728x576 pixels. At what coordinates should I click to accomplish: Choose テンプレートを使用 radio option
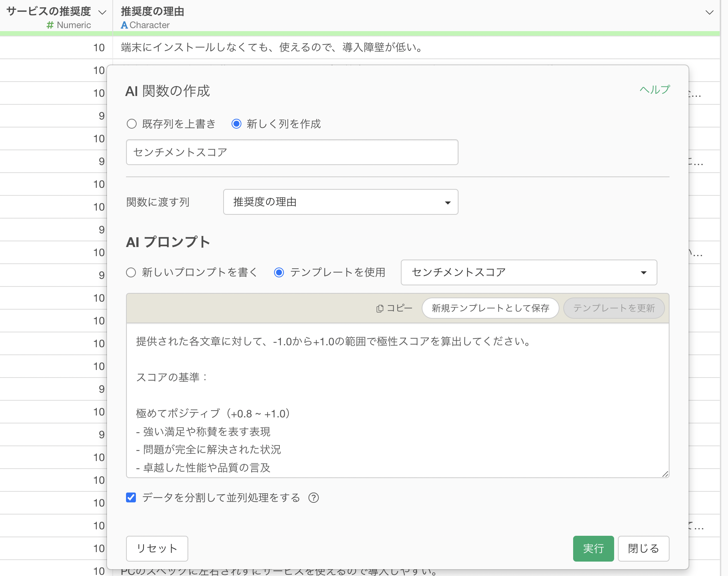tap(279, 272)
